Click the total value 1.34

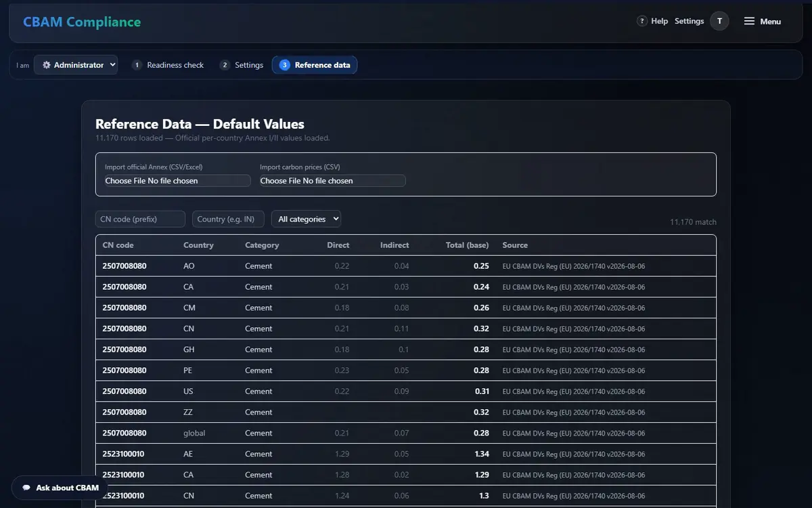481,454
